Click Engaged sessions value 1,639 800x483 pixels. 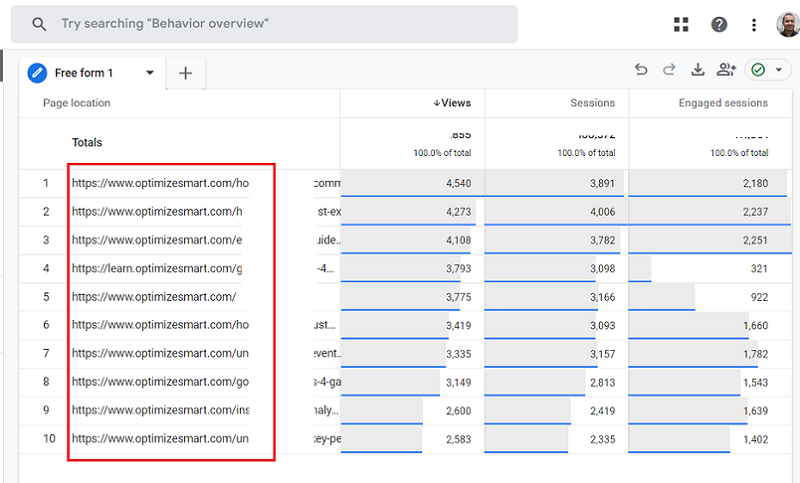tap(756, 411)
